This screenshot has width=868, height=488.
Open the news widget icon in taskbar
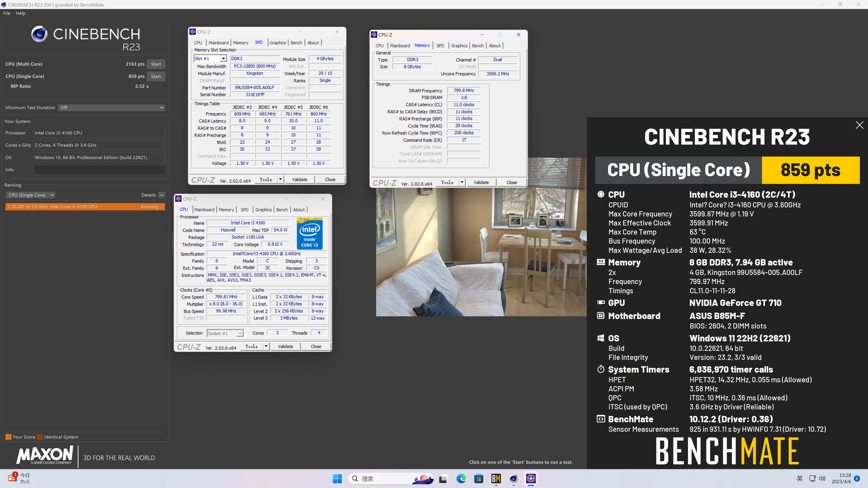(x=12, y=478)
